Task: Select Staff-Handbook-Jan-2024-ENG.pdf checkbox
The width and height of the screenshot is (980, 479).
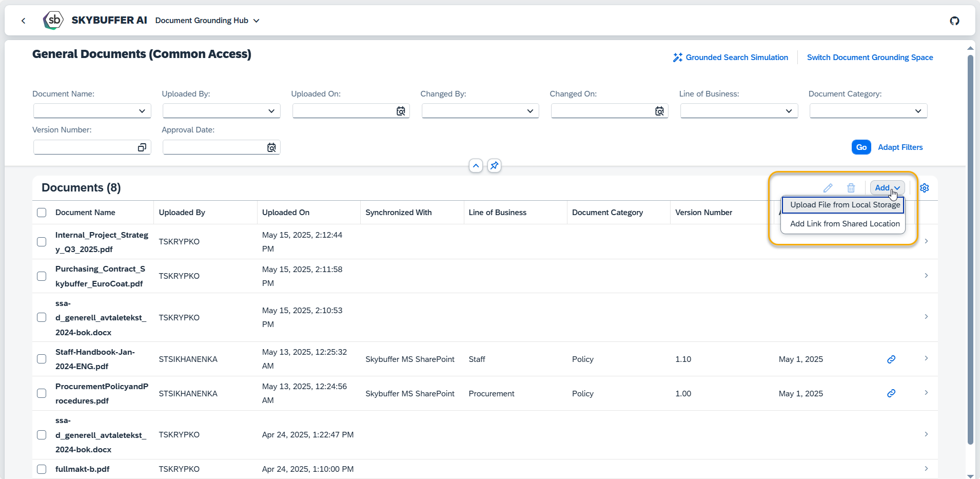Action: point(42,359)
